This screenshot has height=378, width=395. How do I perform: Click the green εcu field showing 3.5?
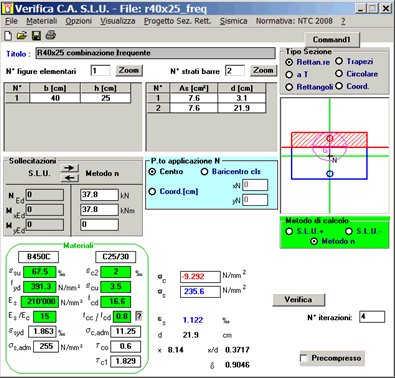[116, 287]
